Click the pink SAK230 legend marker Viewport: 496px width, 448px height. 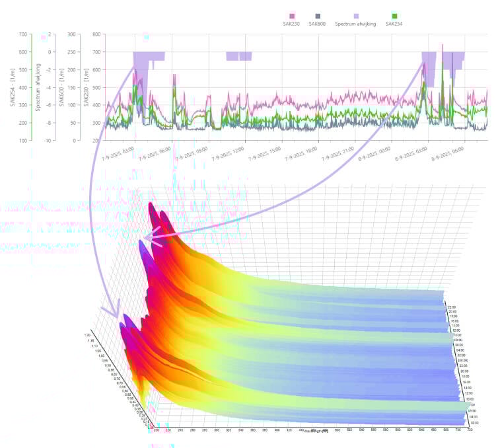pyautogui.click(x=291, y=15)
